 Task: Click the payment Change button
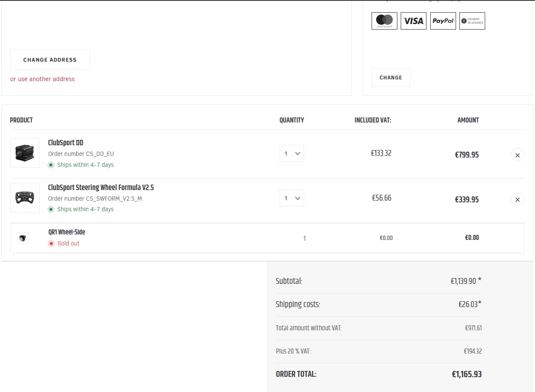point(391,78)
